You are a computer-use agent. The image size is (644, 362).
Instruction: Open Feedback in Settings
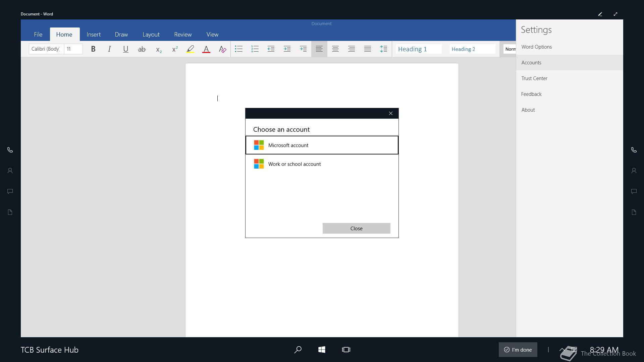(570, 94)
